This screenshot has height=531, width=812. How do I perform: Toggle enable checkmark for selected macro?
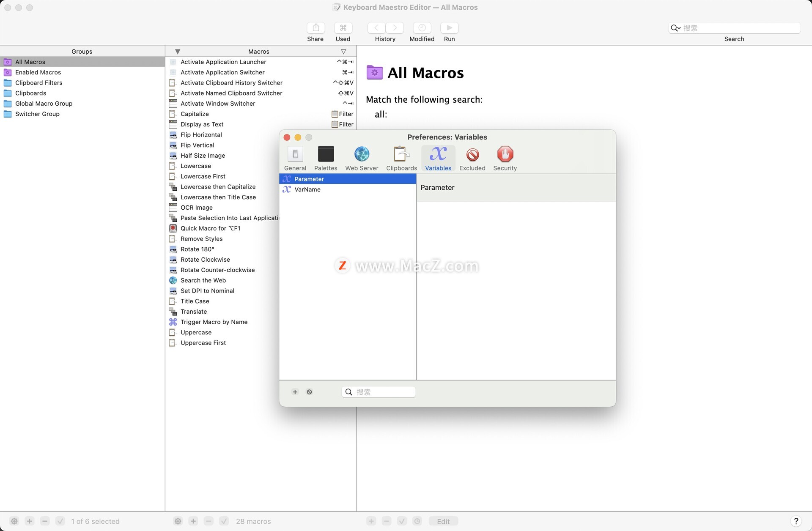pyautogui.click(x=224, y=521)
